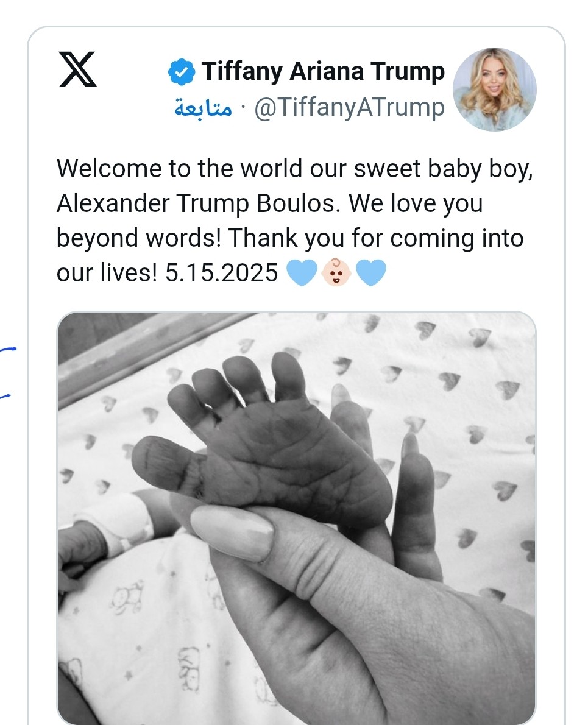Image resolution: width=588 pixels, height=725 pixels.
Task: Open the @TiffanyATrump handle link
Action: [x=349, y=108]
